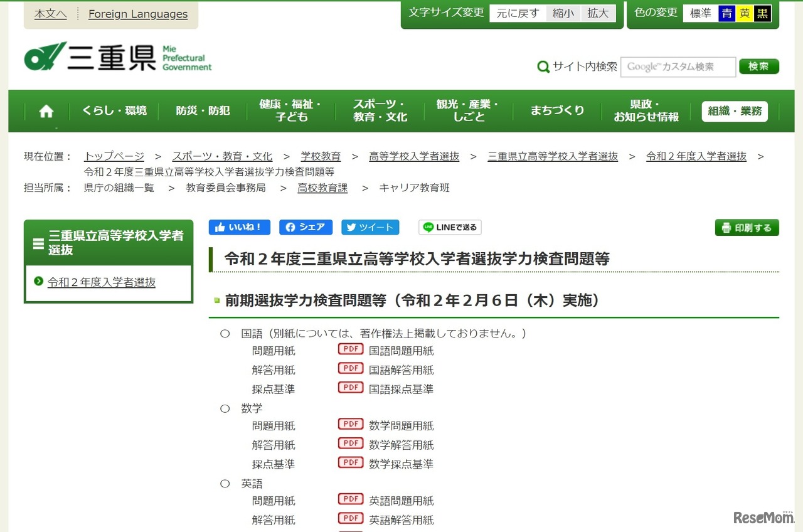Screen dimensions: 803x532
Task: Enlarge text with the 拡大 button
Action: (598, 13)
